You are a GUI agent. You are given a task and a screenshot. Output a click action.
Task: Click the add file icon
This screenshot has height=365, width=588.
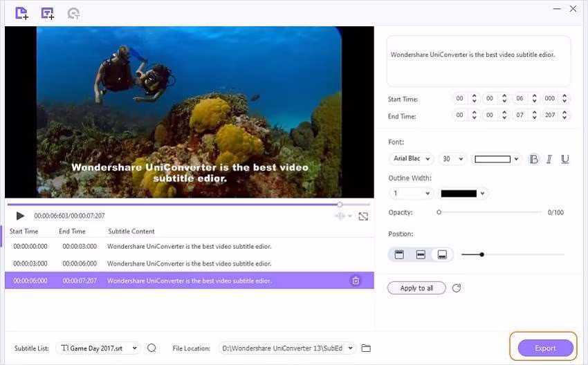21,13
